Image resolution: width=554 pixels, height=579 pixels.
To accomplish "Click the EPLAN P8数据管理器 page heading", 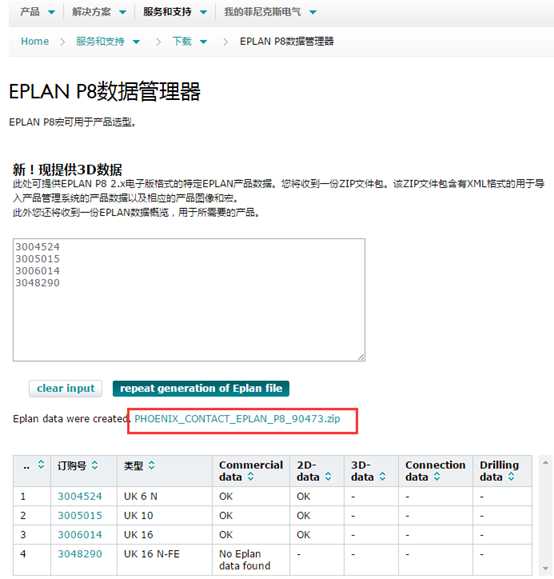I will 105,92.
